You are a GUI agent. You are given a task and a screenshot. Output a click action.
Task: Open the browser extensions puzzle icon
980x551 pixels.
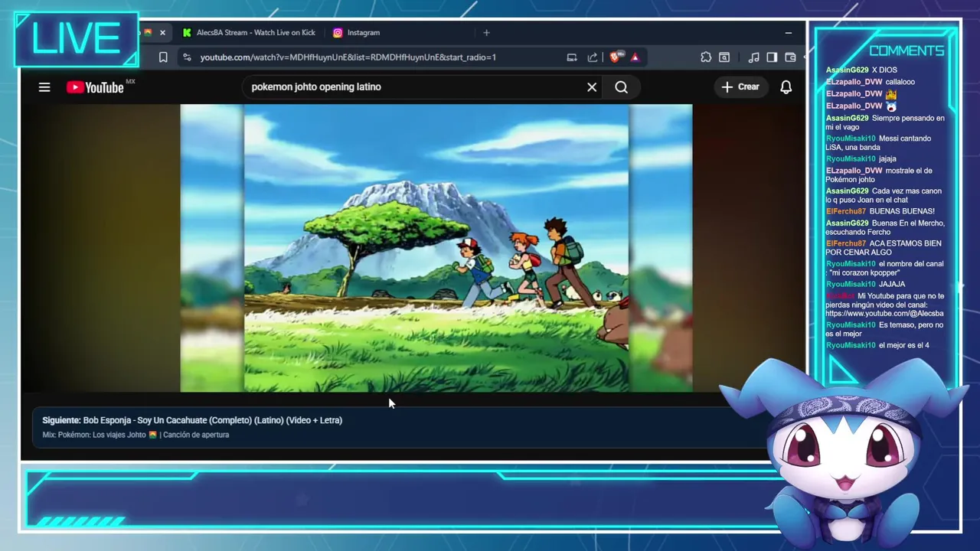point(706,57)
